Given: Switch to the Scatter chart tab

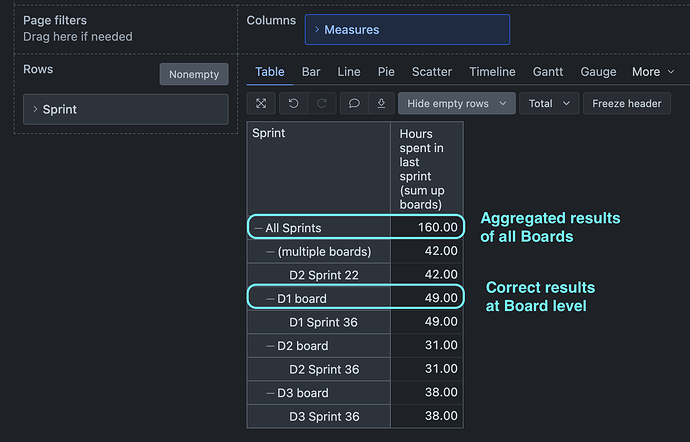Looking at the screenshot, I should [432, 72].
